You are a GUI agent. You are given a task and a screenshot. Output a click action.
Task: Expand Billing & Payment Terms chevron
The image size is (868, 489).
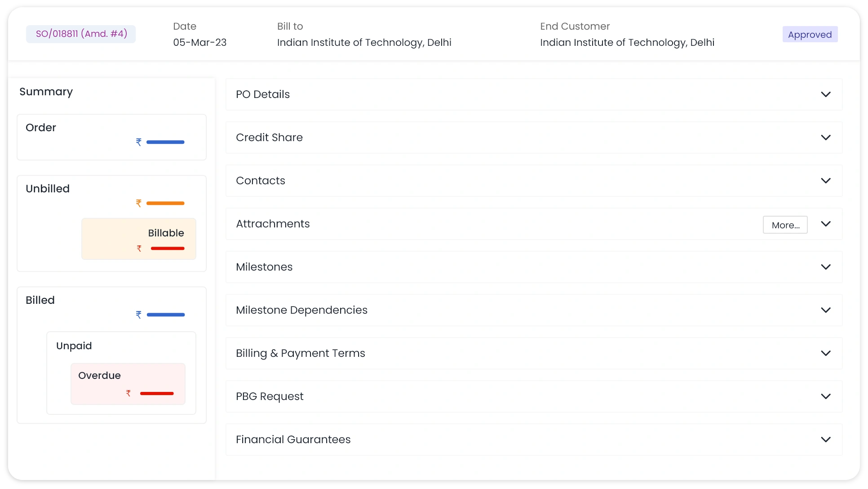(825, 353)
